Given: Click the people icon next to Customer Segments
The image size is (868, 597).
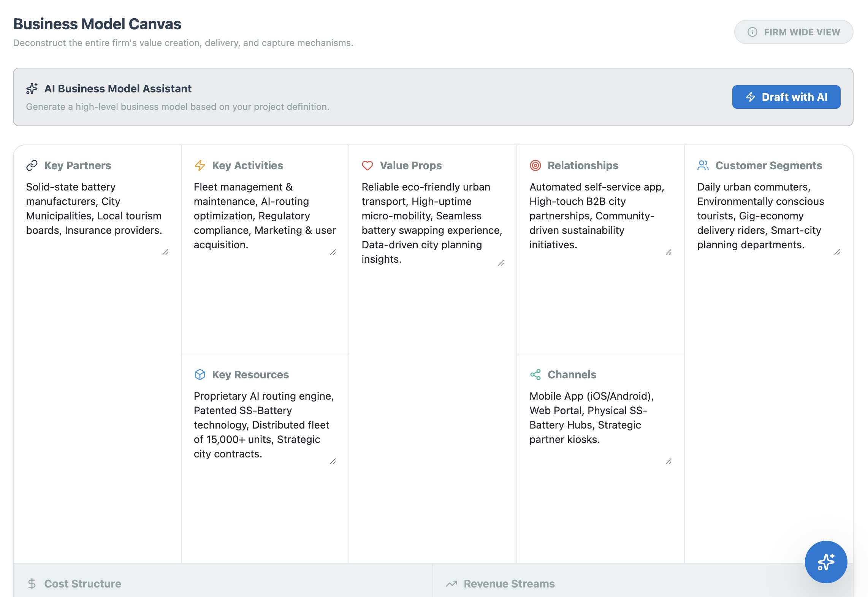Looking at the screenshot, I should 703,165.
